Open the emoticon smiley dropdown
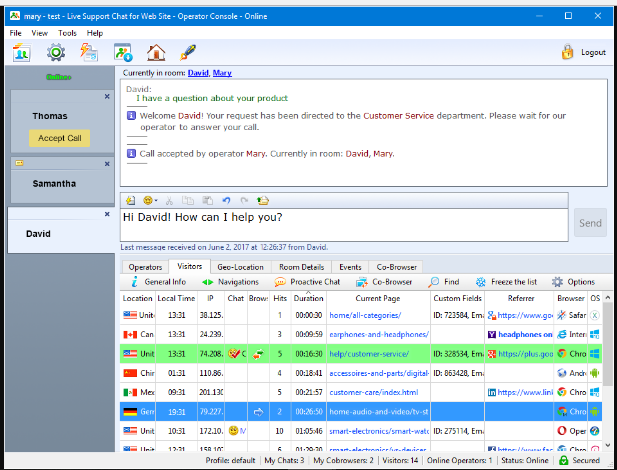617x470 pixels. pos(151,200)
